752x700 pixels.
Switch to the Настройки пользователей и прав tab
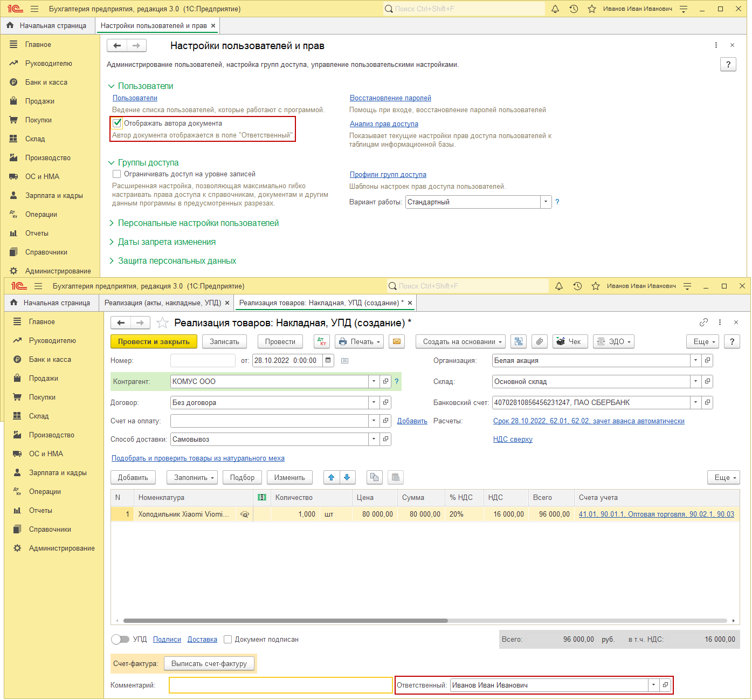[x=154, y=25]
